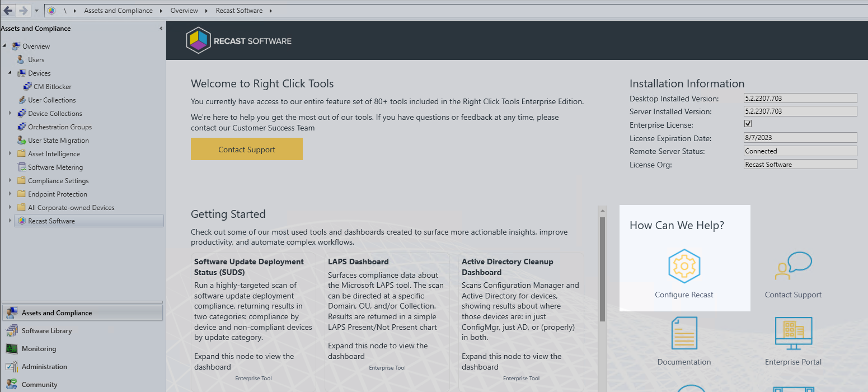Switch to Community workspace
This screenshot has width=868, height=392.
pos(82,385)
